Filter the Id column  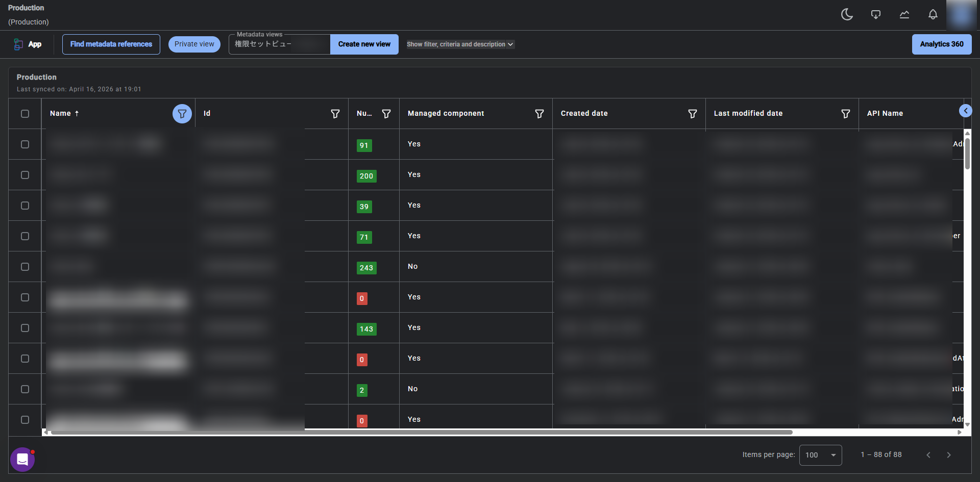click(x=335, y=114)
